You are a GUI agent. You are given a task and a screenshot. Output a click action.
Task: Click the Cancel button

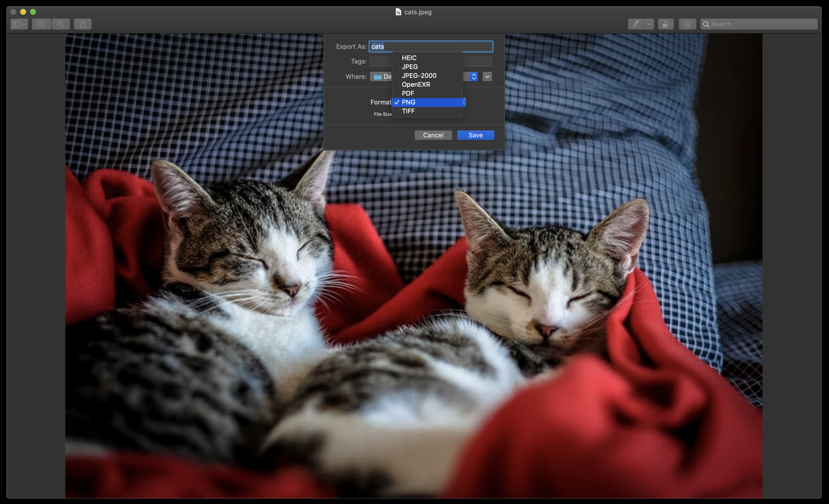coord(433,135)
